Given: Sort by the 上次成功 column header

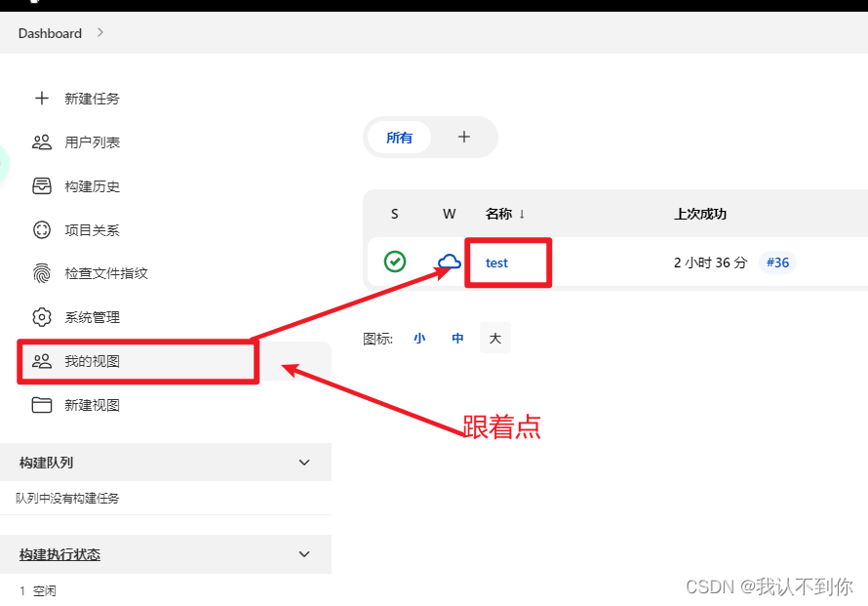Looking at the screenshot, I should (699, 214).
